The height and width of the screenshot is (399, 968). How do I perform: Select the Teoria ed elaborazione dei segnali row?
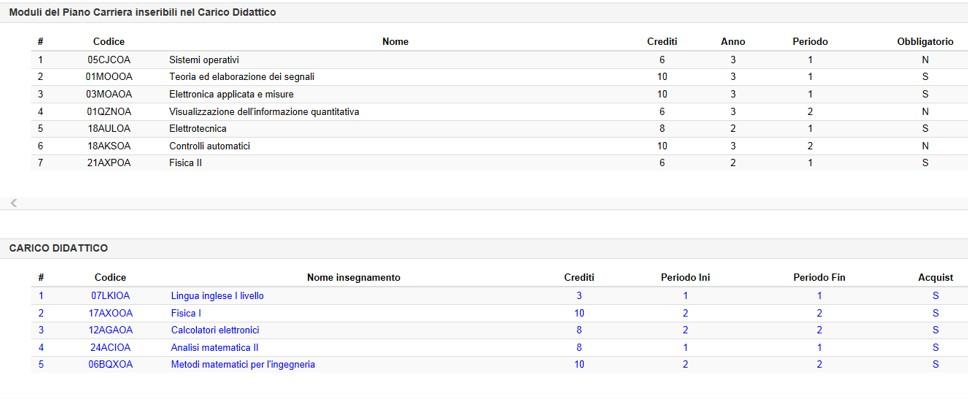(x=494, y=77)
